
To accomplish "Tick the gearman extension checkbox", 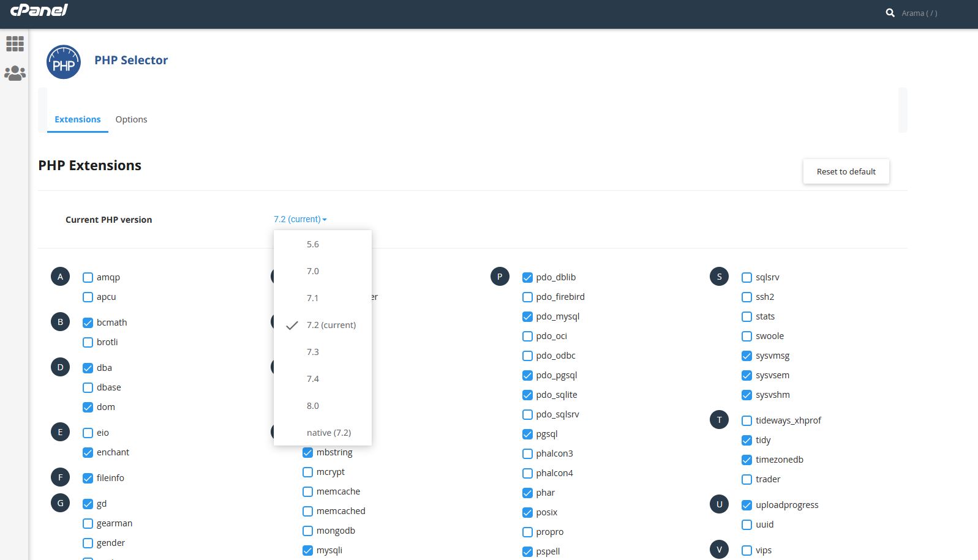I will (88, 523).
